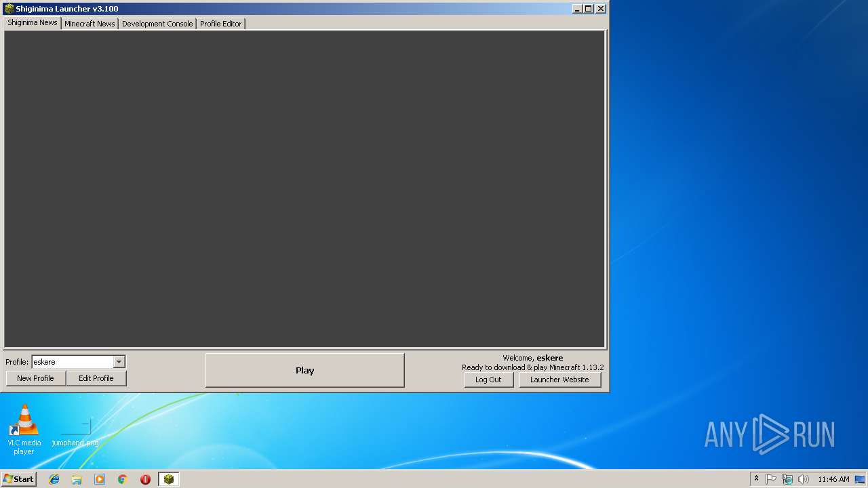
Task: Open the Action Center flag icon
Action: pyautogui.click(x=771, y=479)
